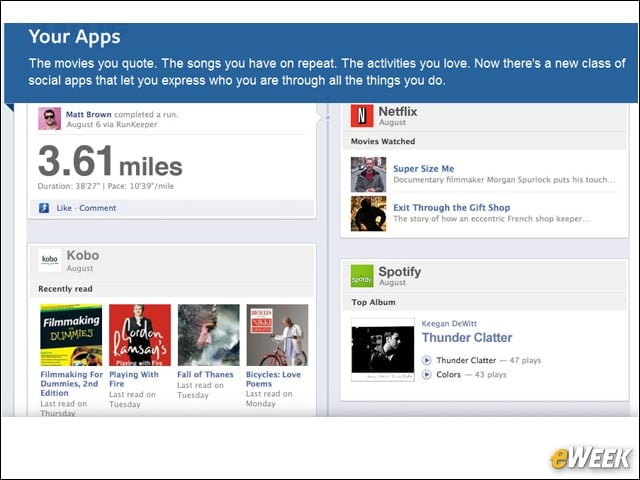The width and height of the screenshot is (640, 480).
Task: Like Matt Brown's run post
Action: coord(64,208)
